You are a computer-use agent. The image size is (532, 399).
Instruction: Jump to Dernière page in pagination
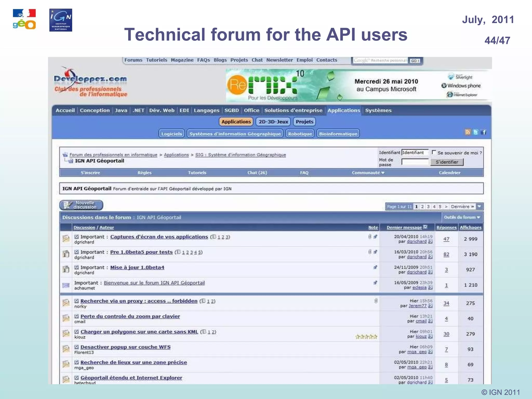[462, 207]
